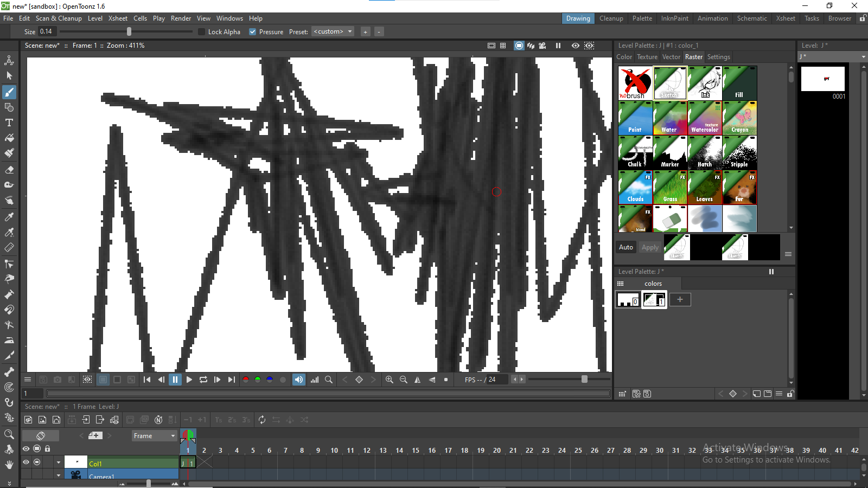Select the Hand pan tool

9,465
